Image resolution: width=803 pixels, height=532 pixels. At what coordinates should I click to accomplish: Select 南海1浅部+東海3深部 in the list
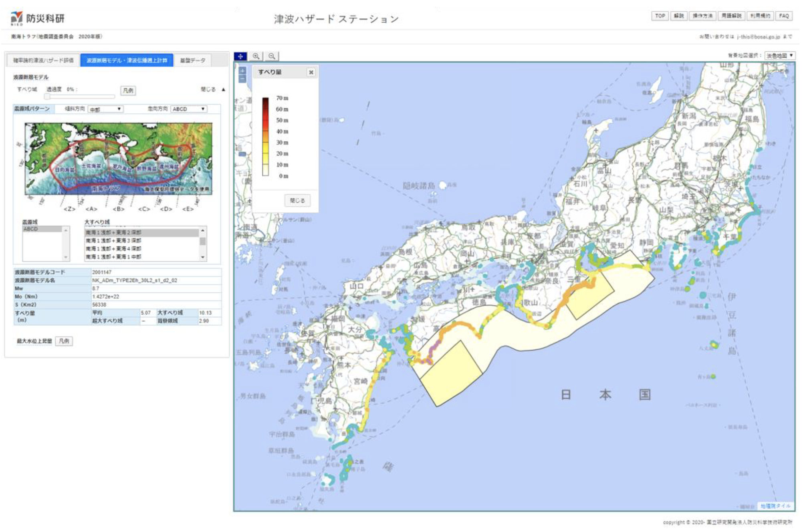pyautogui.click(x=113, y=240)
